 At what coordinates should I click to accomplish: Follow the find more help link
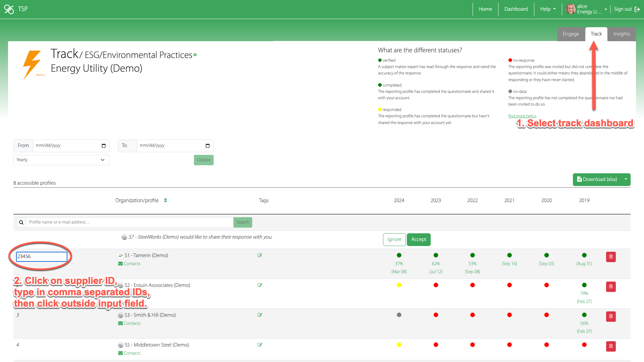click(522, 116)
